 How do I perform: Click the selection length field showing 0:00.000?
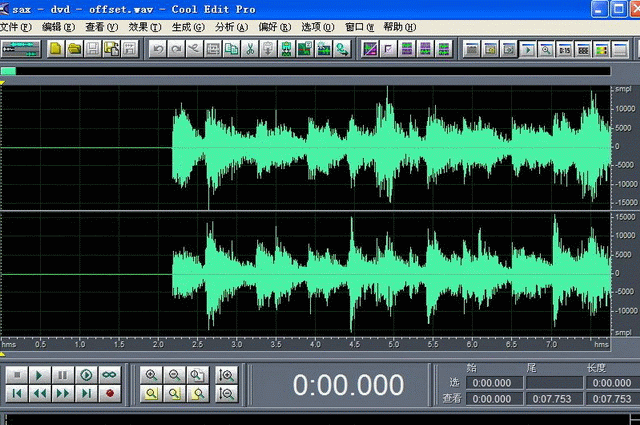[613, 383]
